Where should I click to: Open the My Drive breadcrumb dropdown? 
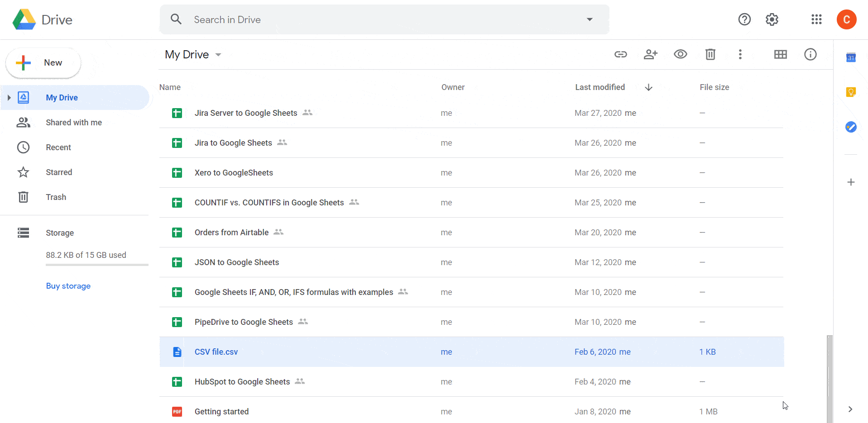pos(218,54)
